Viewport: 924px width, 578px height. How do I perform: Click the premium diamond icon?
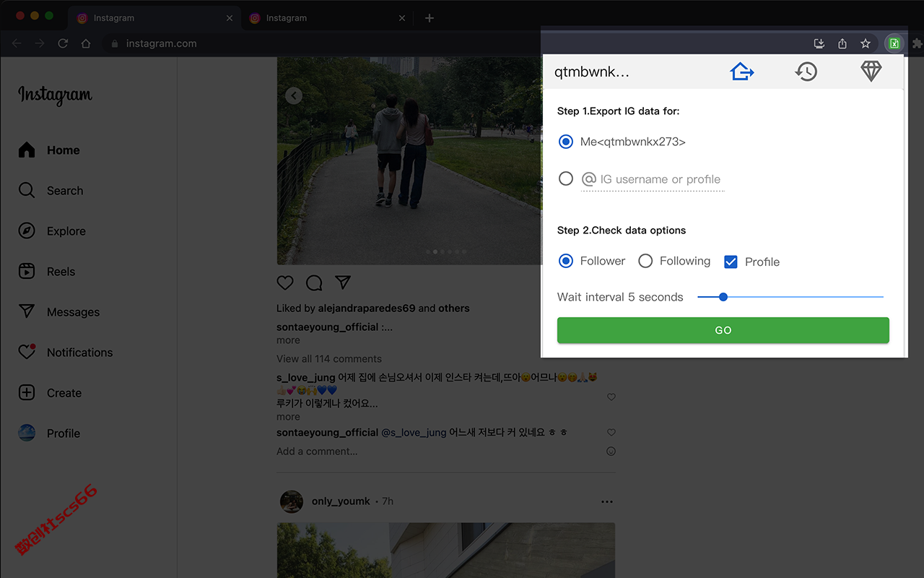coord(871,72)
